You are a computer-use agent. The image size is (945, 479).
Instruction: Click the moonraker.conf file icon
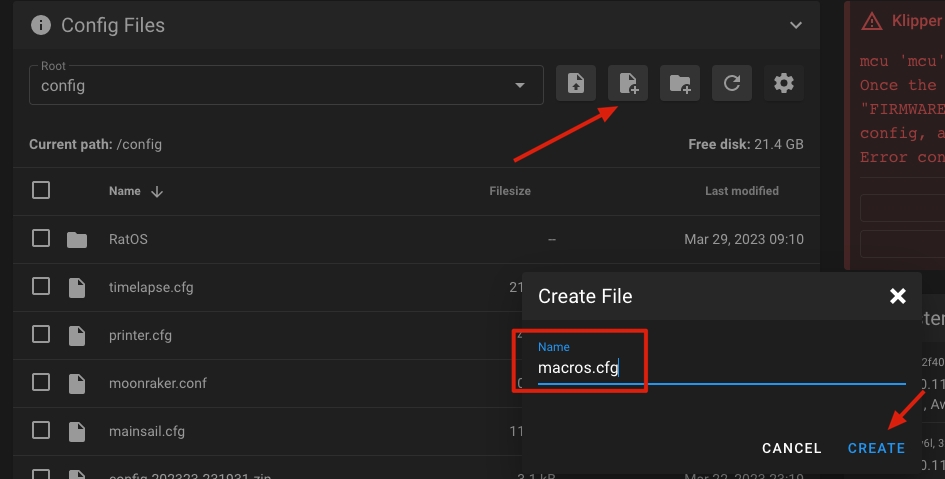pyautogui.click(x=77, y=384)
